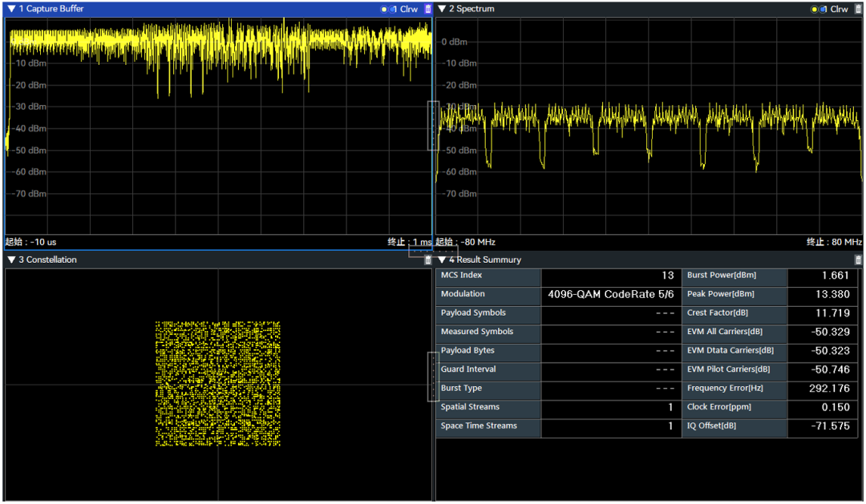The height and width of the screenshot is (504, 866).
Task: Click the vertical splitter handle beside Spectrum
Action: 433,125
